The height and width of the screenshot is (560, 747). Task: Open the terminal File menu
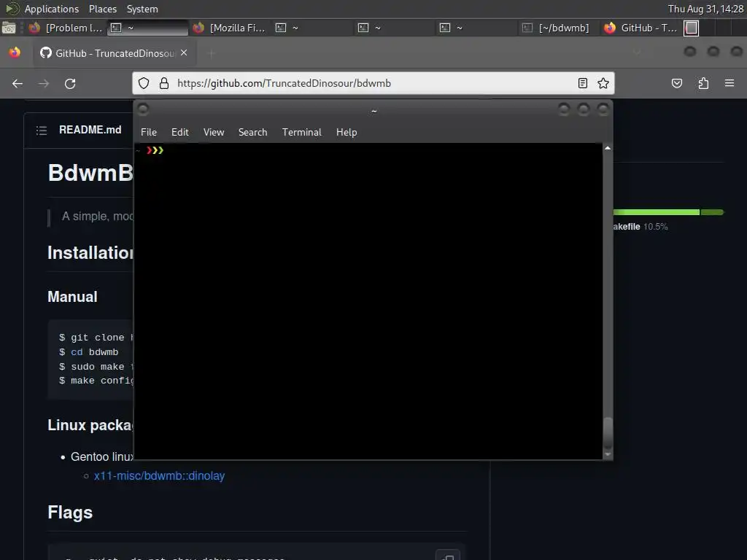[149, 133]
